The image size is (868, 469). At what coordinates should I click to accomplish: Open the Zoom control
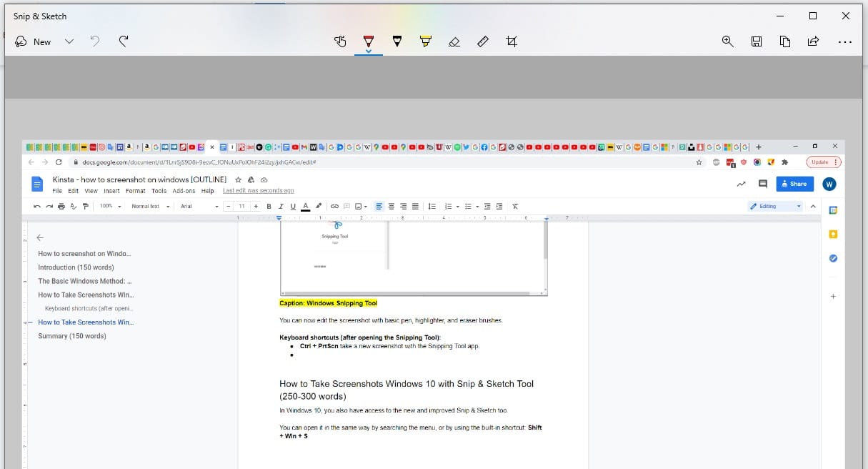(x=728, y=41)
